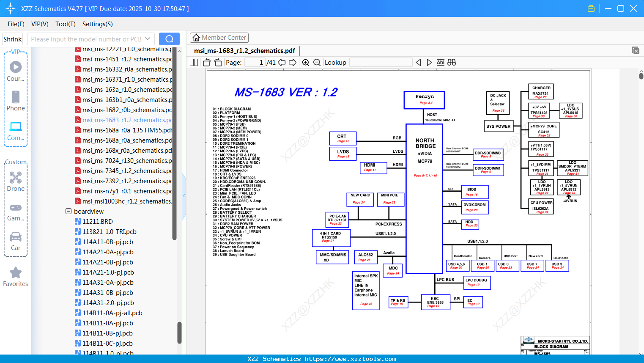Viewport: 644px width, 363px height.
Task: Zoom in on the schematic
Action: tap(306, 63)
